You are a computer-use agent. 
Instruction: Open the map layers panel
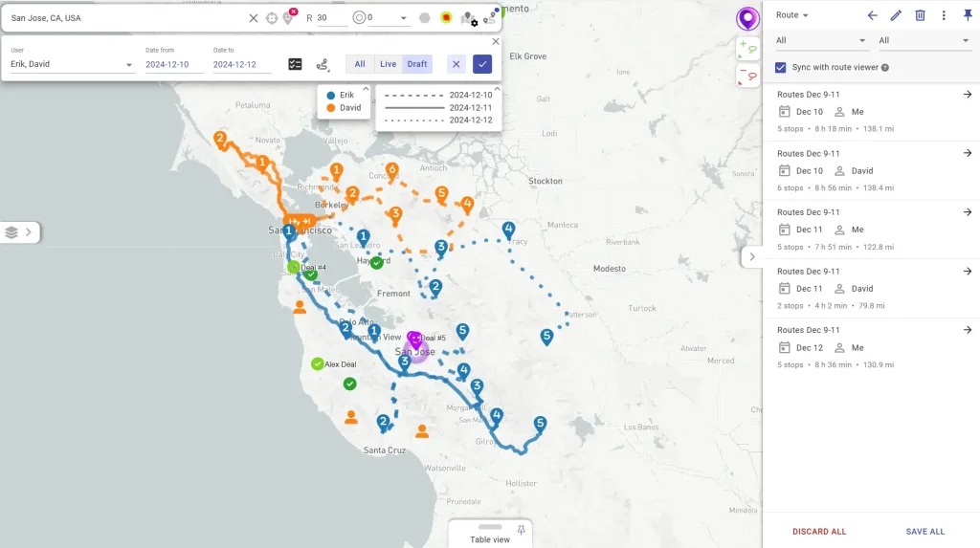17,231
